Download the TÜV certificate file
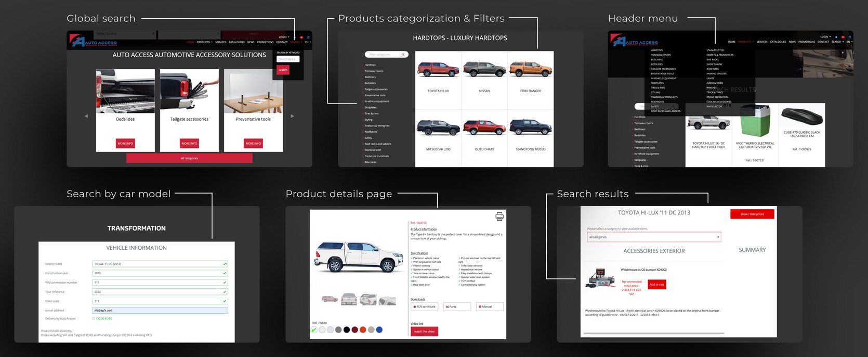868x357 pixels. pos(424,307)
